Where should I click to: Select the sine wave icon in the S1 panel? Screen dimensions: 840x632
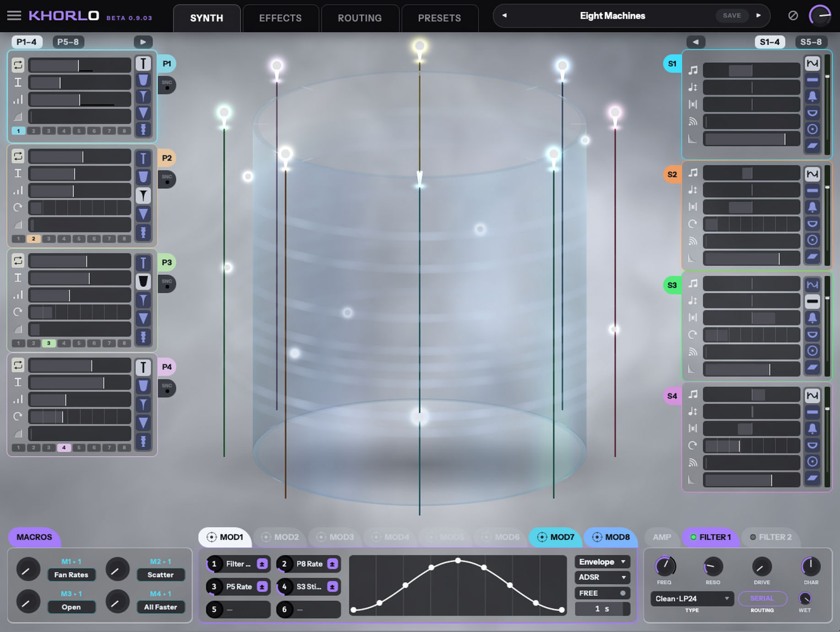pyautogui.click(x=812, y=64)
